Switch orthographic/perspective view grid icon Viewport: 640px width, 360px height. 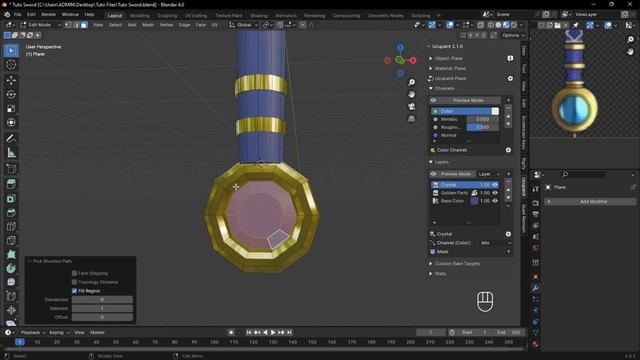[x=411, y=119]
